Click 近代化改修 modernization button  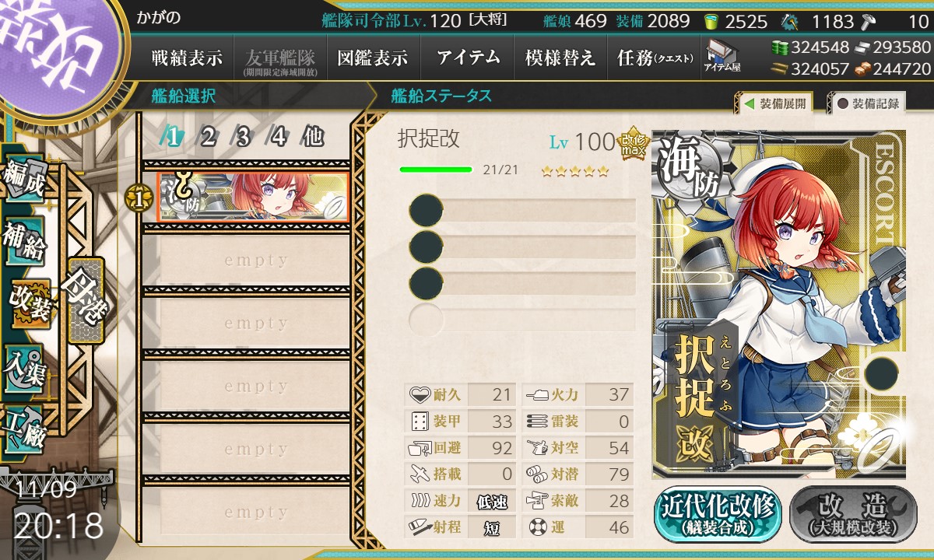[718, 514]
